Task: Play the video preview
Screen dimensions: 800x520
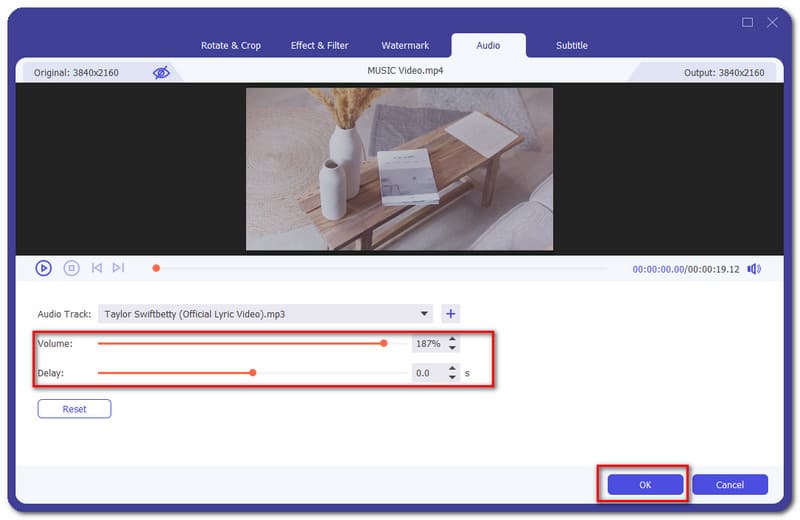Action: point(43,268)
